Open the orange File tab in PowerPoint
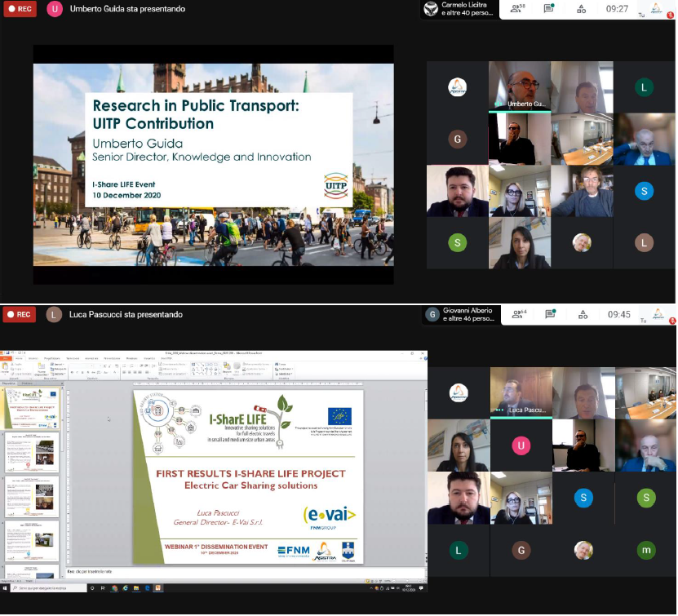Viewport: 678px width, 616px height. click(6, 358)
